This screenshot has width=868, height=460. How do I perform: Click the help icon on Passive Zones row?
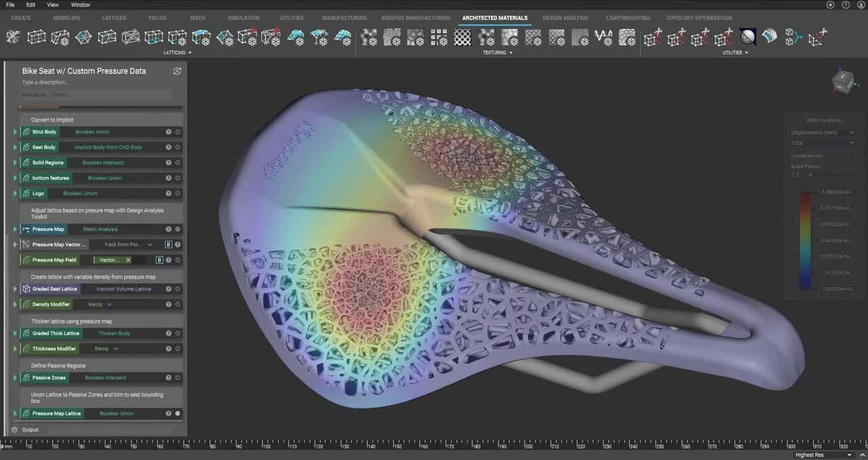click(x=168, y=378)
